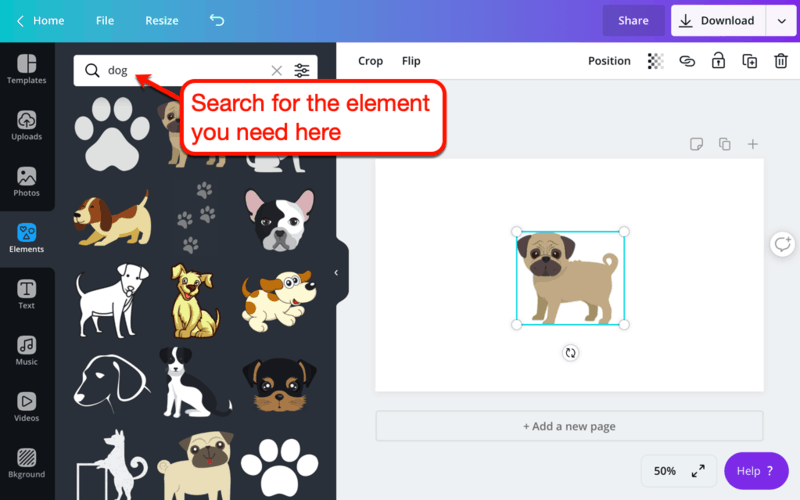Image resolution: width=800 pixels, height=500 pixels.
Task: Choose the white paw print element
Action: click(280, 467)
